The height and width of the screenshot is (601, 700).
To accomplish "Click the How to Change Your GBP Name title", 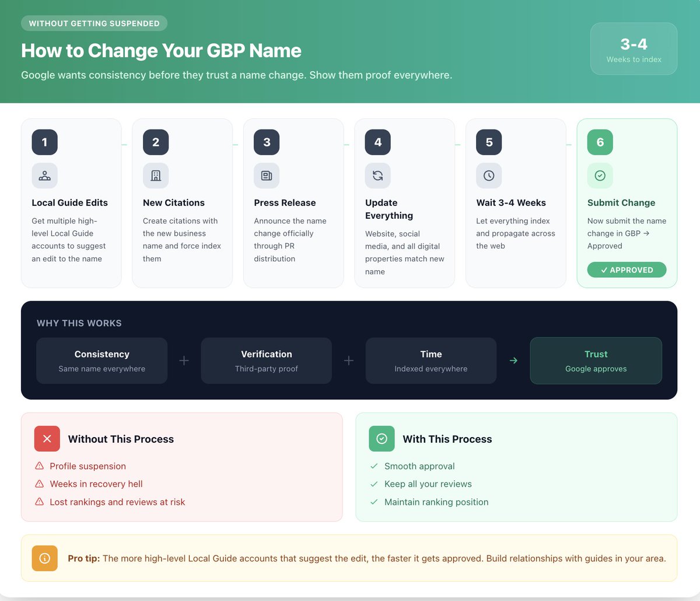I will 161,51.
